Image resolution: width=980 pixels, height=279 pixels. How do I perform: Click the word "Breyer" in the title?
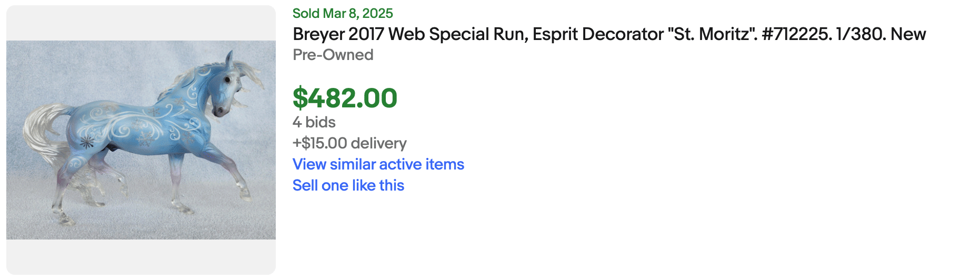pos(318,34)
